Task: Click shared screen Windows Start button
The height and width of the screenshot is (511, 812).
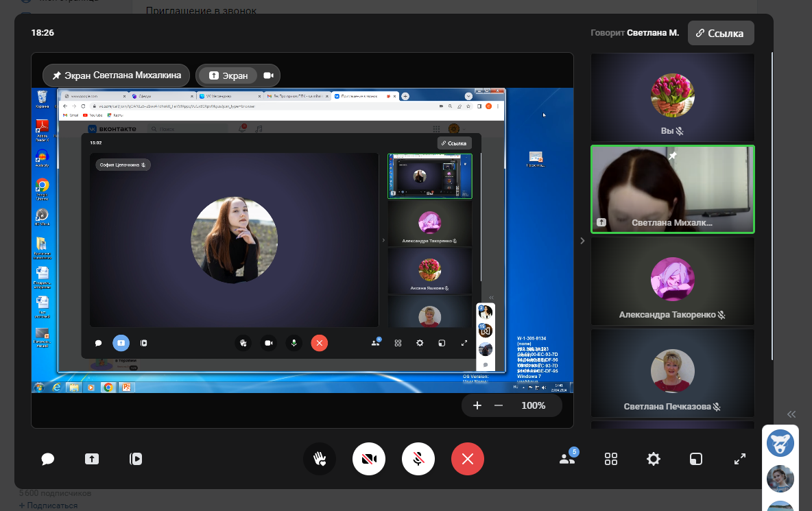Action: tap(39, 388)
